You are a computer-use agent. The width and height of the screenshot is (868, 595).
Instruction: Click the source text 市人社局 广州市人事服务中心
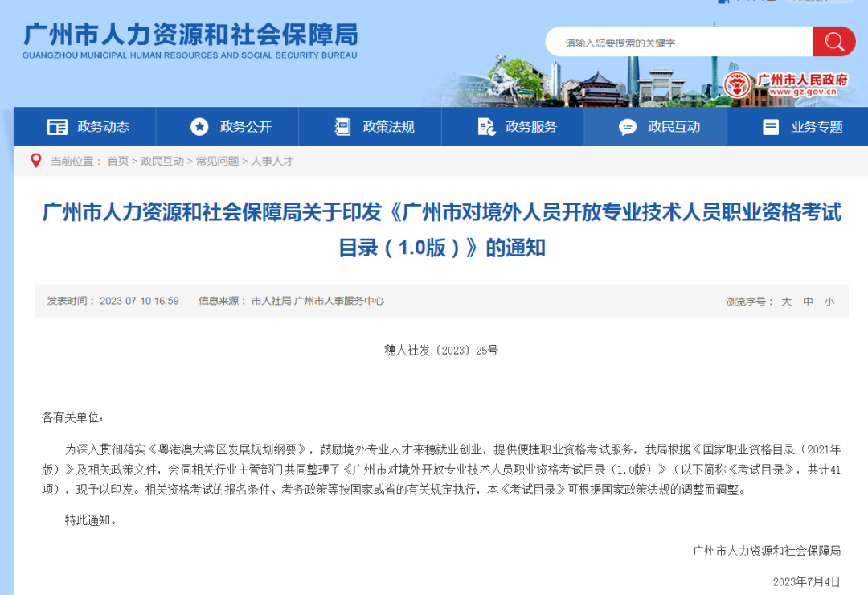tap(317, 301)
